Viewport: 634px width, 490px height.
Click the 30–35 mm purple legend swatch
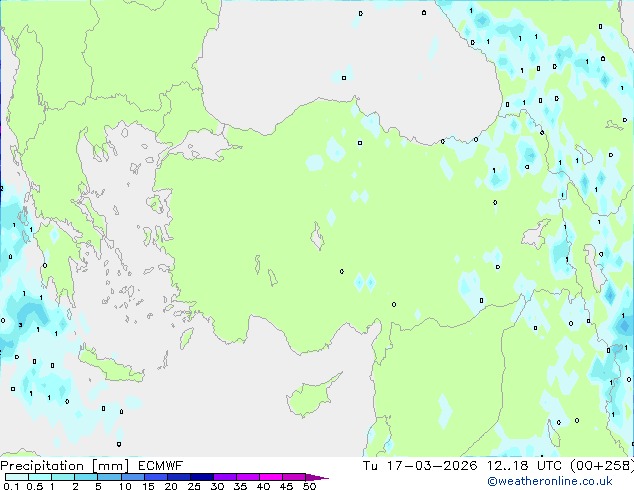click(x=225, y=477)
